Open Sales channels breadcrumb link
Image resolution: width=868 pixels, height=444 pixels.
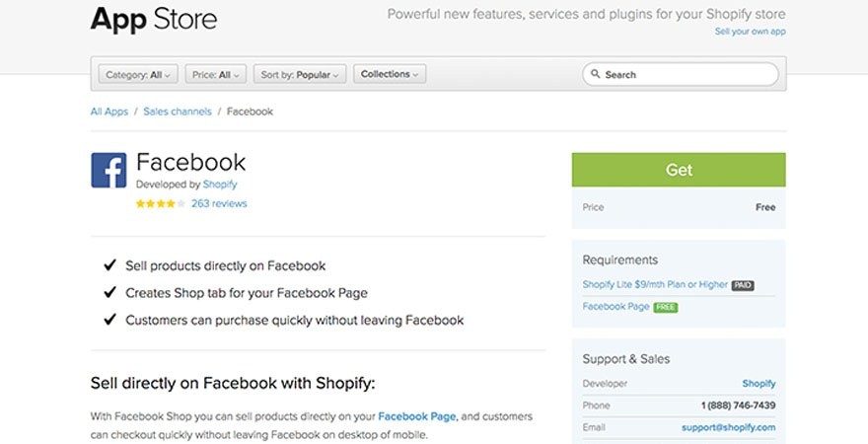178,111
